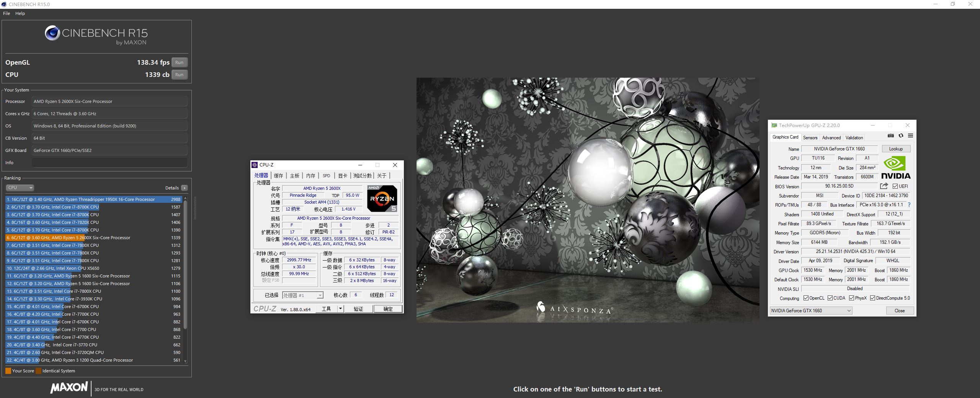Click the BIOS export share icon
Viewport: 980px width, 398px height.
coord(884,186)
